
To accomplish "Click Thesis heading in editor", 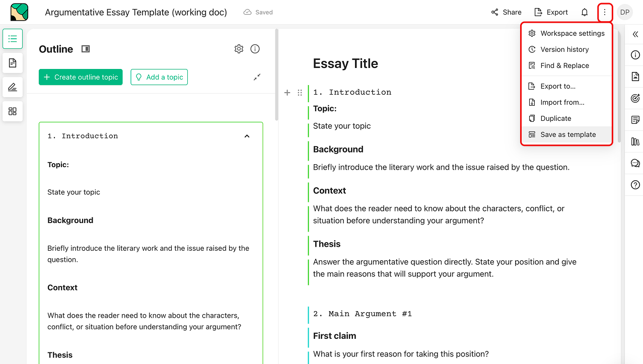I will [327, 244].
